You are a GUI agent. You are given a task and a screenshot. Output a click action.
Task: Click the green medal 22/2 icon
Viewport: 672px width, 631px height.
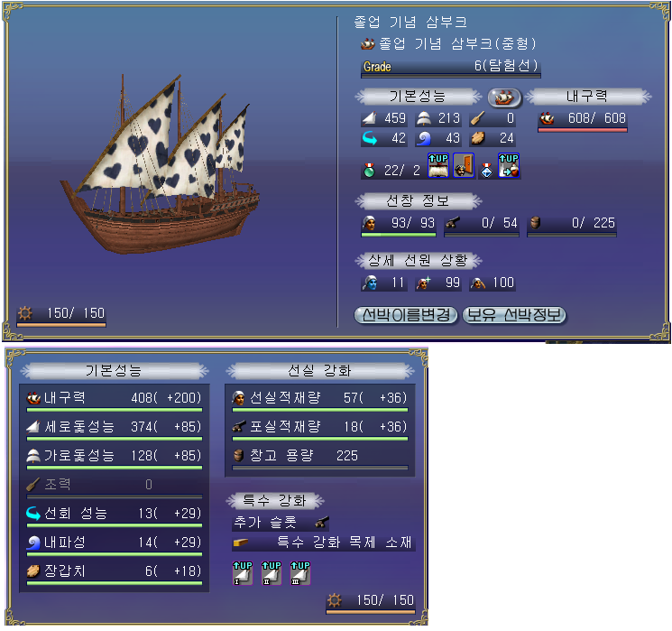pyautogui.click(x=369, y=171)
